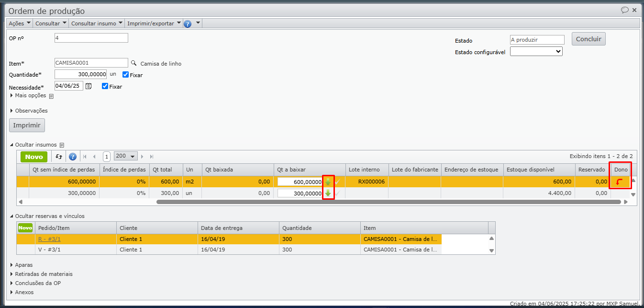Go to previous page of insumos grid
Viewport: 644px width, 308px height.
click(x=94, y=156)
